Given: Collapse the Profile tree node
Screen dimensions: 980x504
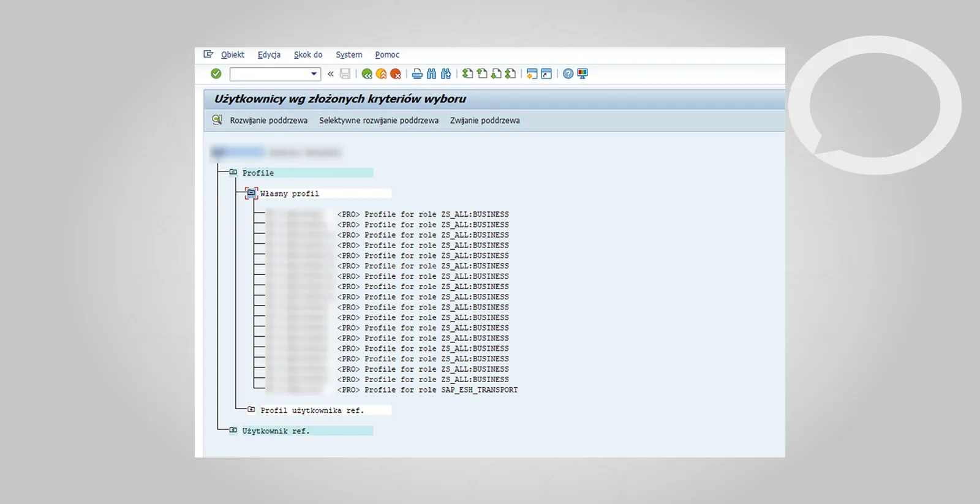Looking at the screenshot, I should (233, 173).
